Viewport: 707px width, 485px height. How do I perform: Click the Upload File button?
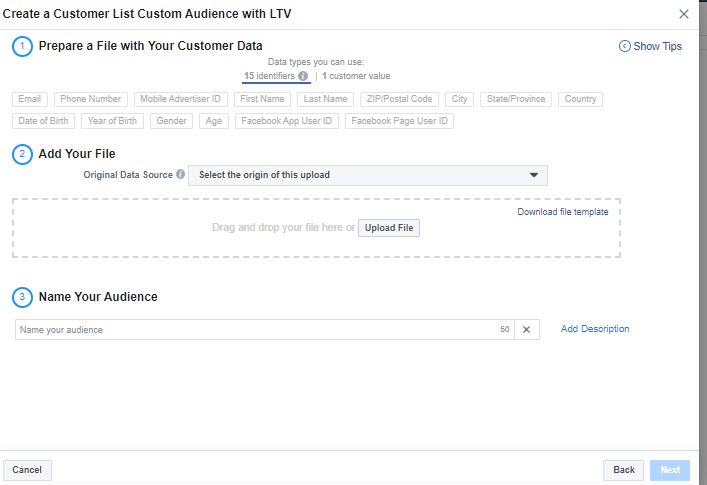pos(389,228)
